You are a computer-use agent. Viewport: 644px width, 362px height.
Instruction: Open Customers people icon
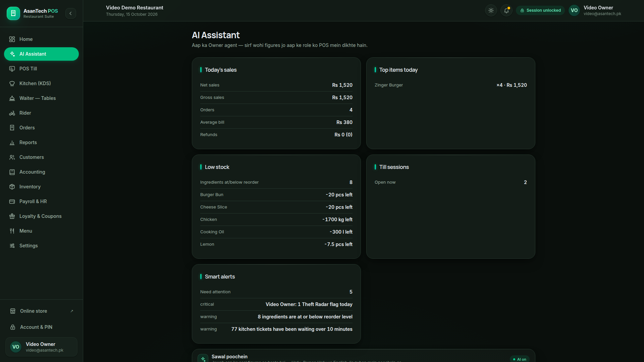pyautogui.click(x=12, y=157)
